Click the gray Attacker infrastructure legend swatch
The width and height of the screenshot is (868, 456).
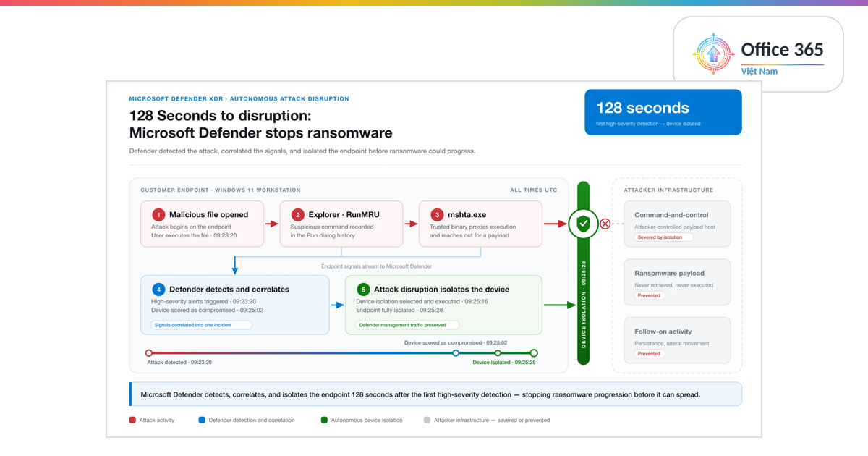tap(427, 420)
